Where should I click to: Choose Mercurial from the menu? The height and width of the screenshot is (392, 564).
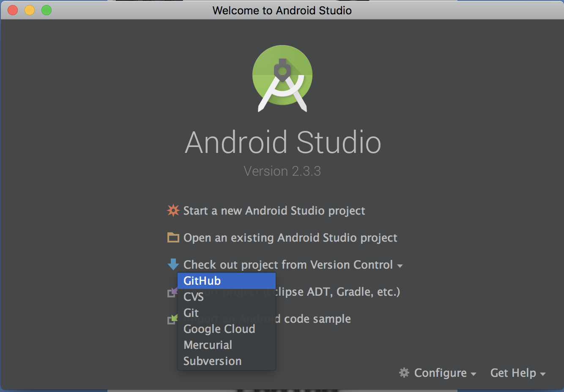click(208, 345)
